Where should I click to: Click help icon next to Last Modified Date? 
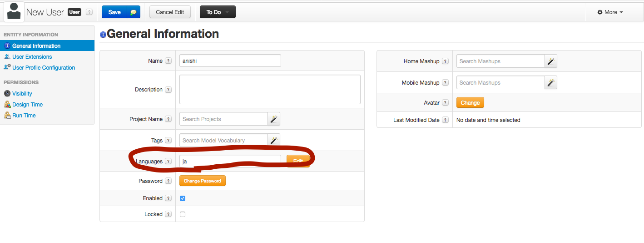point(445,120)
